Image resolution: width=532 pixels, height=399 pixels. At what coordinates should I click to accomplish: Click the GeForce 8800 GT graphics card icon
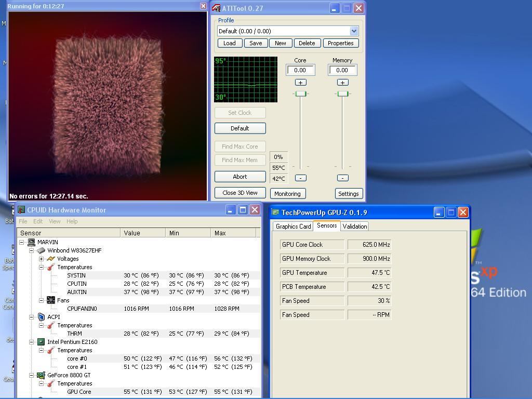[41, 375]
